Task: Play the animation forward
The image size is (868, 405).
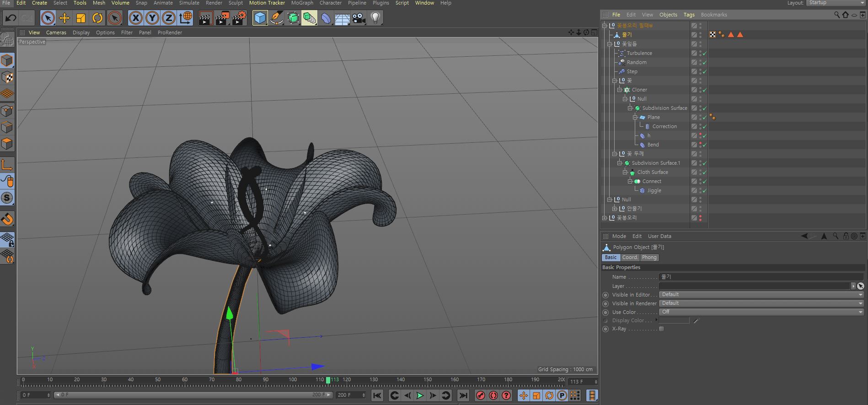Action: 420,396
